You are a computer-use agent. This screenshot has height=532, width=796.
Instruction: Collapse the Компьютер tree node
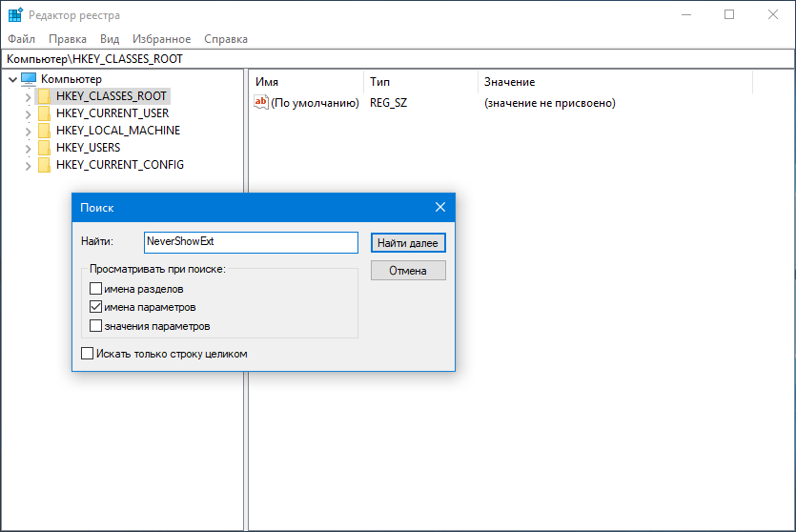coord(11,79)
